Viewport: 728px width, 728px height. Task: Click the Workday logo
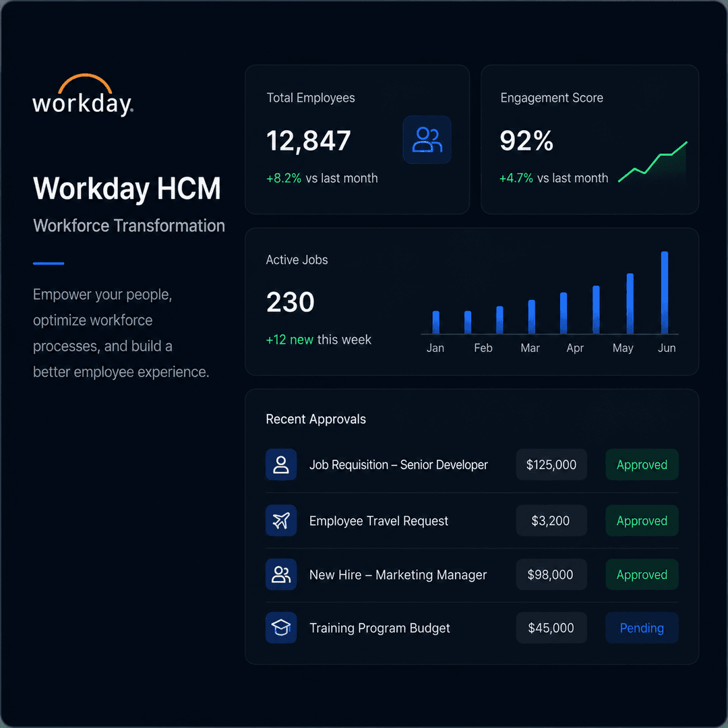(x=83, y=95)
